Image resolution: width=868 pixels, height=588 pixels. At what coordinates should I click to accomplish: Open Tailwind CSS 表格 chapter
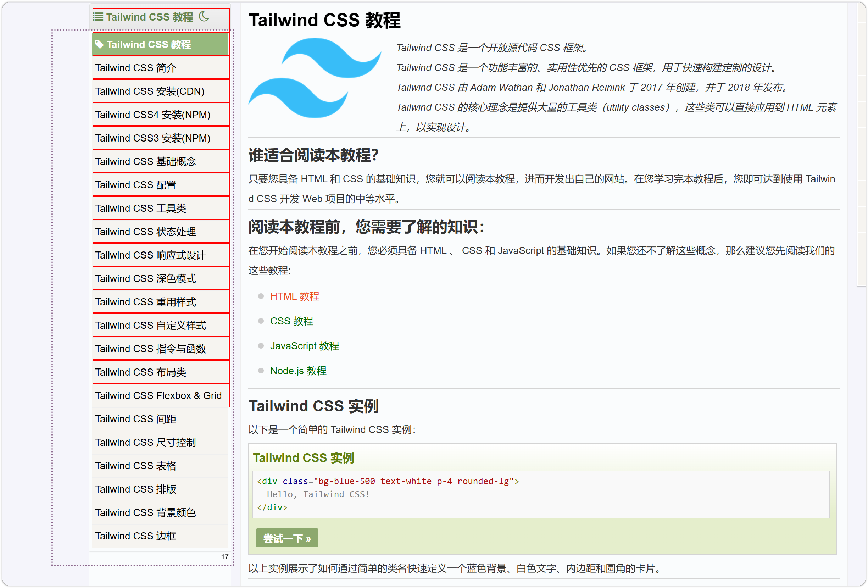[x=160, y=466]
